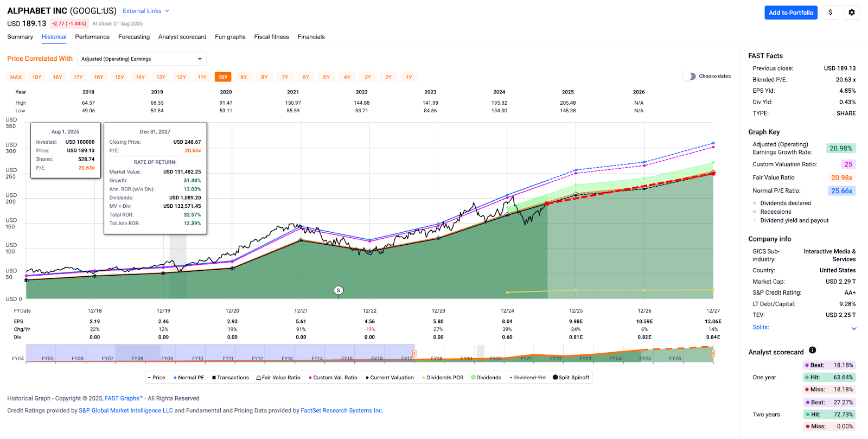The width and height of the screenshot is (868, 439).
Task: Toggle the Price legend item
Action: tap(156, 378)
